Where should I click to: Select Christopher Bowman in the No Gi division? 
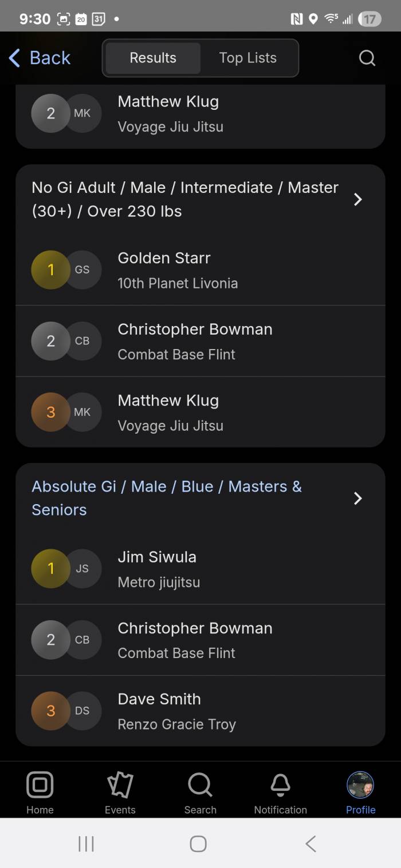[x=200, y=341]
